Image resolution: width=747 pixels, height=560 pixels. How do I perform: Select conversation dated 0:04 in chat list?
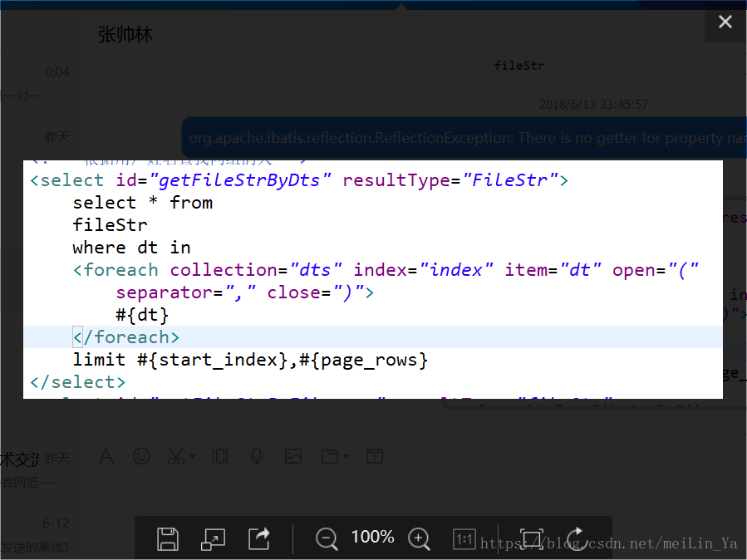click(x=41, y=83)
